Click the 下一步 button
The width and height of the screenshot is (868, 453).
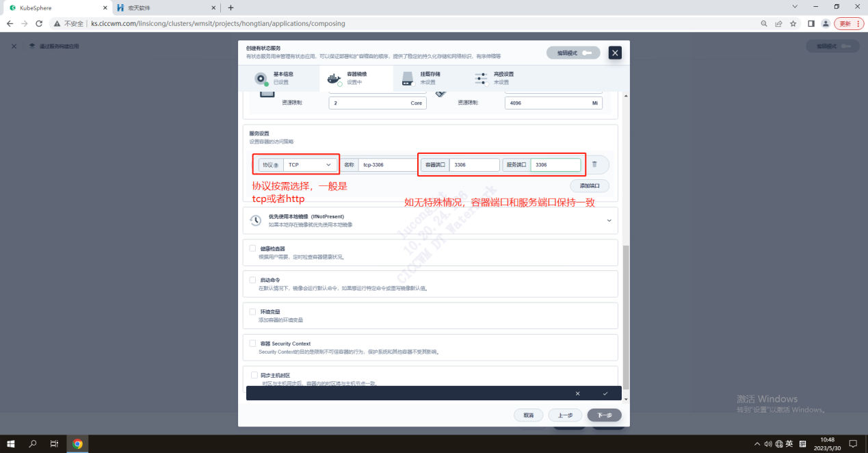click(x=604, y=415)
